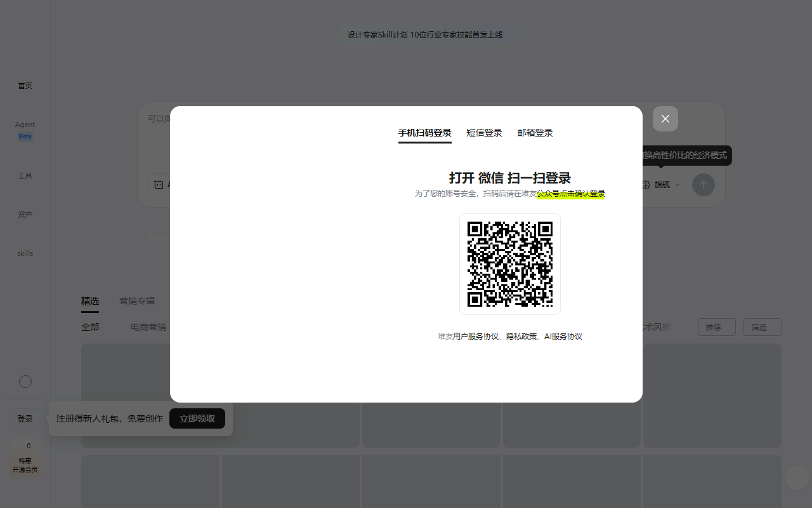Screen dimensions: 812x508
Task: Click the 登录 button in sidebar
Action: [x=25, y=419]
